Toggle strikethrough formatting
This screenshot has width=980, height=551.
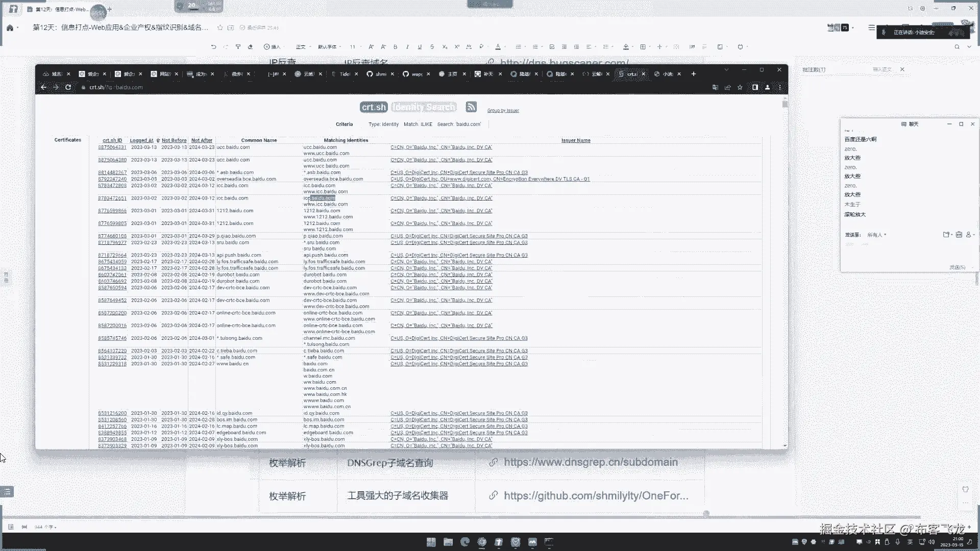[x=432, y=47]
